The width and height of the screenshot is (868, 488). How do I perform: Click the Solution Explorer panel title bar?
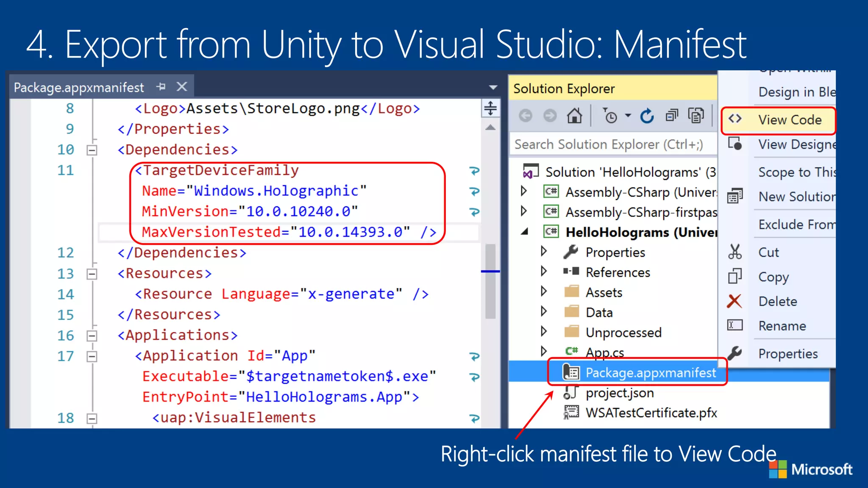[x=613, y=89]
